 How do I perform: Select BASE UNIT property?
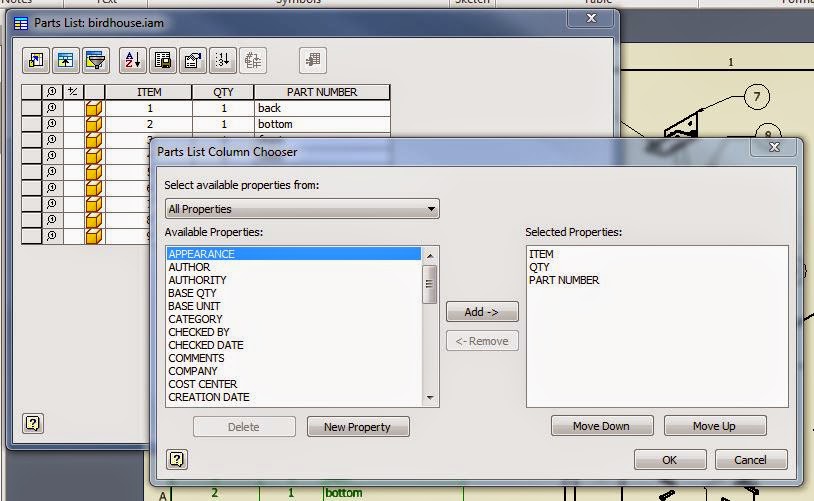[x=294, y=306]
